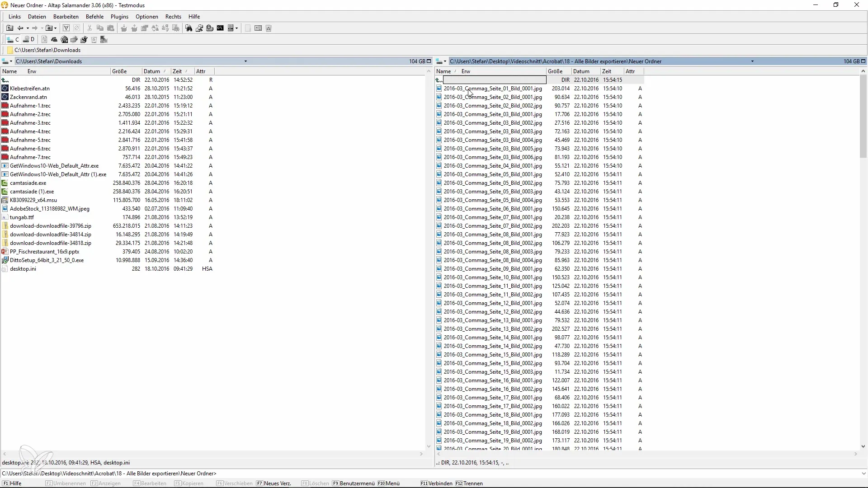Open the Optionen menu
Image resolution: width=868 pixels, height=488 pixels.
(147, 17)
